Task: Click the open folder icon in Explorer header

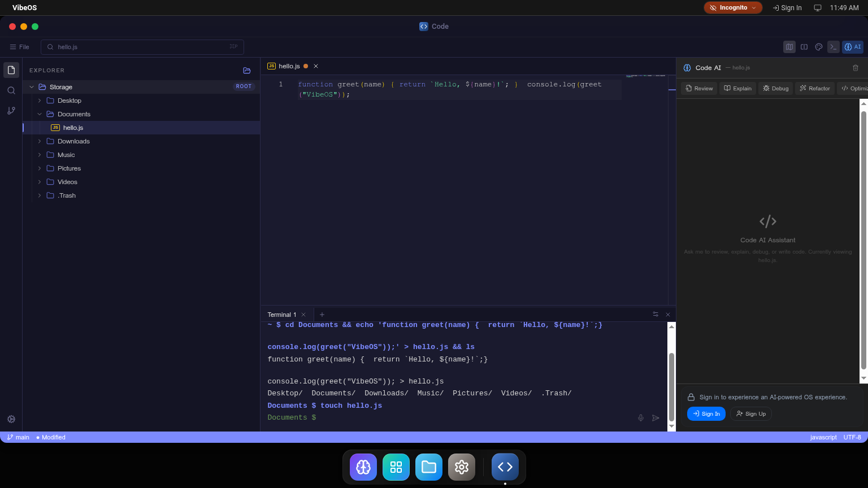Action: coord(247,71)
